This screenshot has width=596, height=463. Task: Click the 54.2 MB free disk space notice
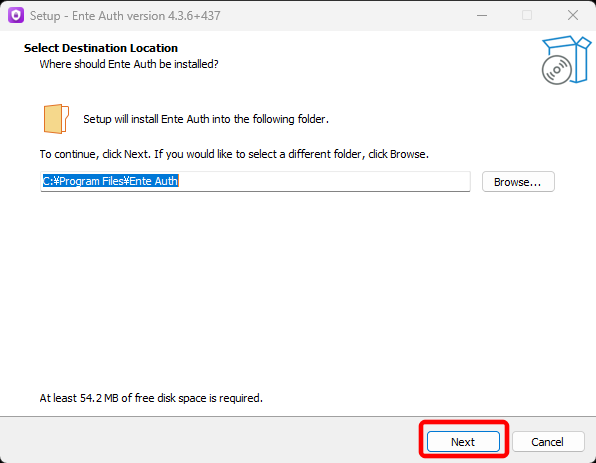tap(151, 398)
